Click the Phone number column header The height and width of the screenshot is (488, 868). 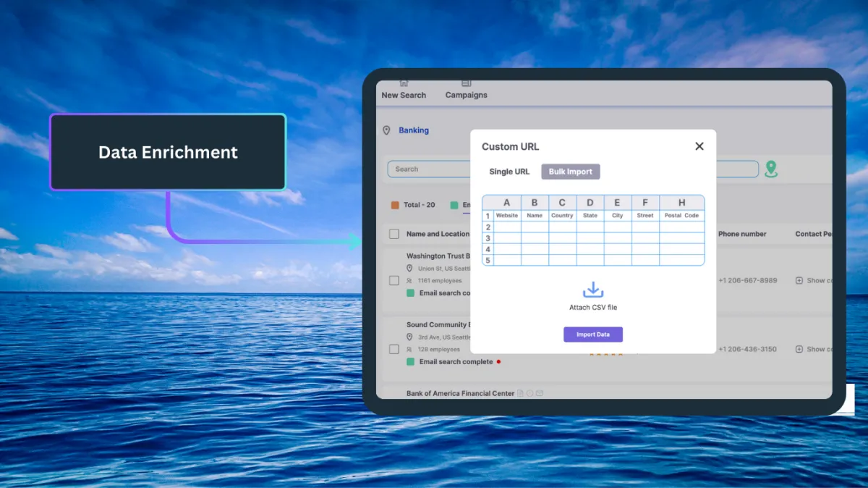point(742,234)
